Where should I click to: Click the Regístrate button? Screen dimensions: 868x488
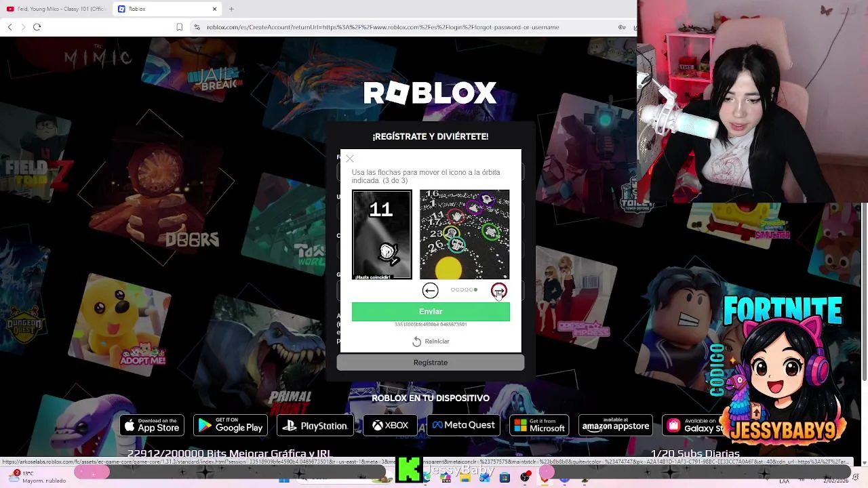coord(431,363)
